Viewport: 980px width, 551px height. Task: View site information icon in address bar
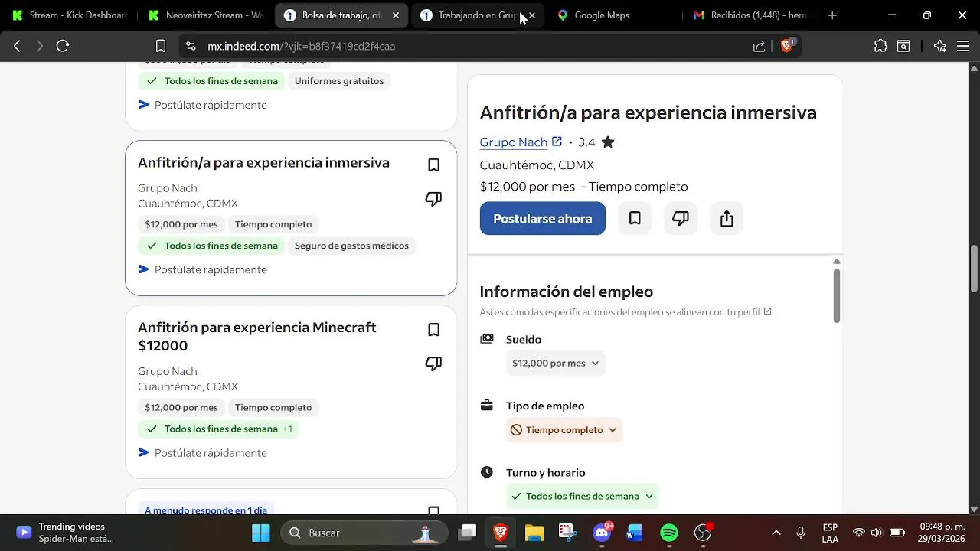point(191,46)
